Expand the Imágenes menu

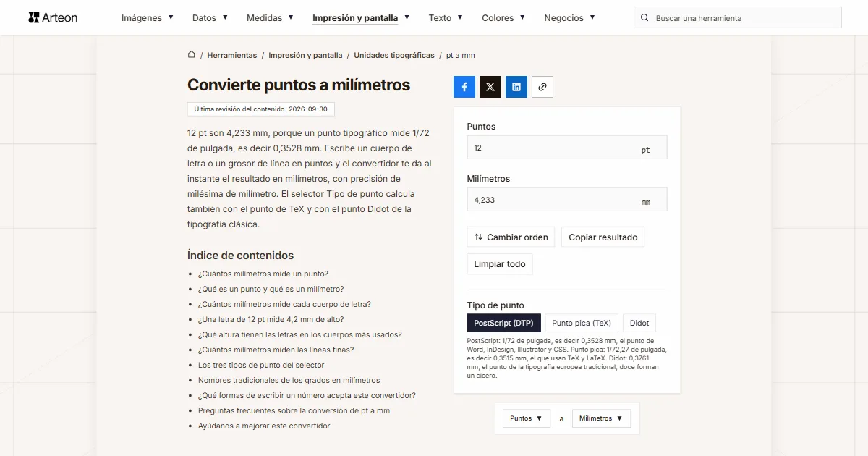pos(148,17)
